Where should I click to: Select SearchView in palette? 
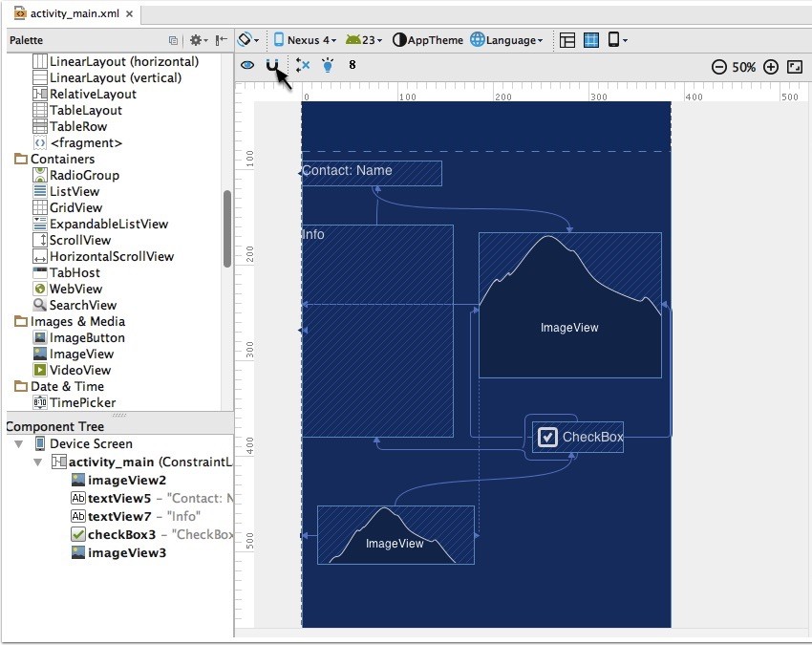(75, 305)
